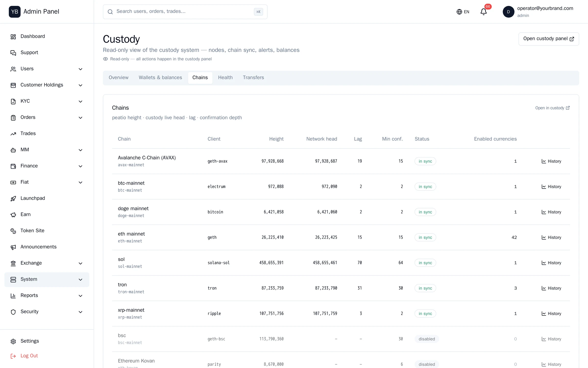This screenshot has width=588, height=368.
Task: Click Open custody panel button
Action: [x=549, y=39]
